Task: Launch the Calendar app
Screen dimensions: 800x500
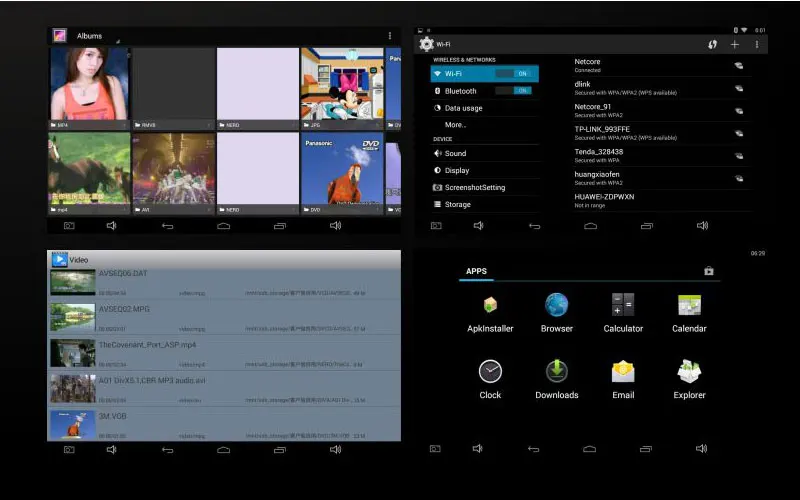Action: 689,314
